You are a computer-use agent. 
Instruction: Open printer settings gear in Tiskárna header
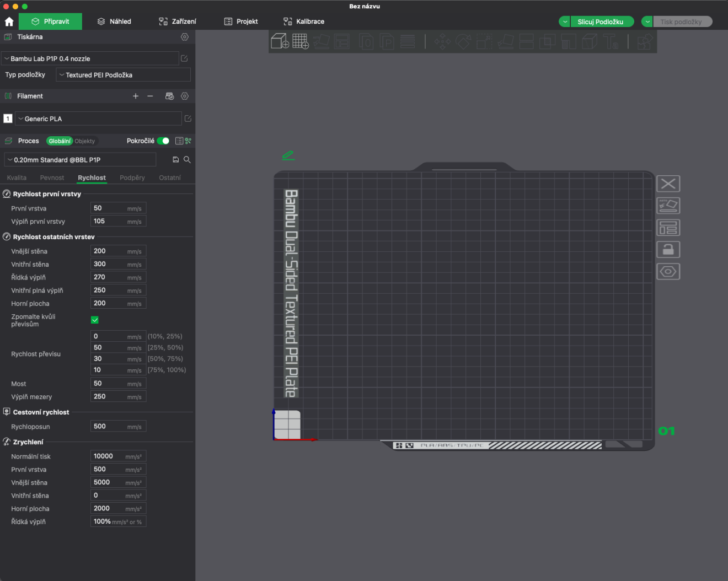click(x=185, y=37)
